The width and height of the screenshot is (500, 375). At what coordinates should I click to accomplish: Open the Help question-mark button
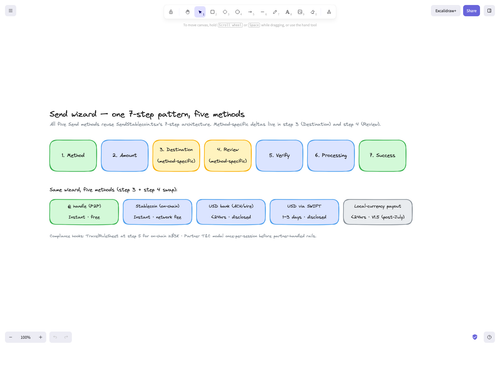tap(489, 337)
